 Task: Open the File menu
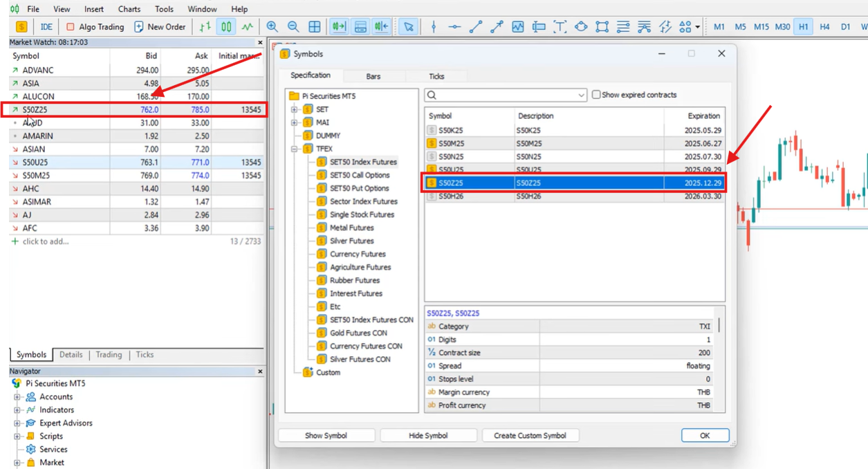coord(33,9)
